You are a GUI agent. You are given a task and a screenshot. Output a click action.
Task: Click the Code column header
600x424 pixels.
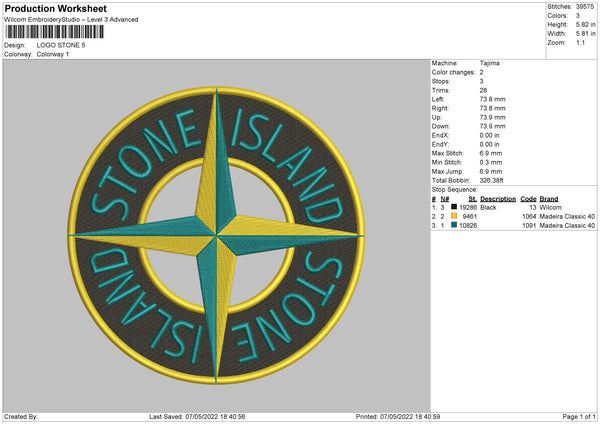[x=528, y=199]
